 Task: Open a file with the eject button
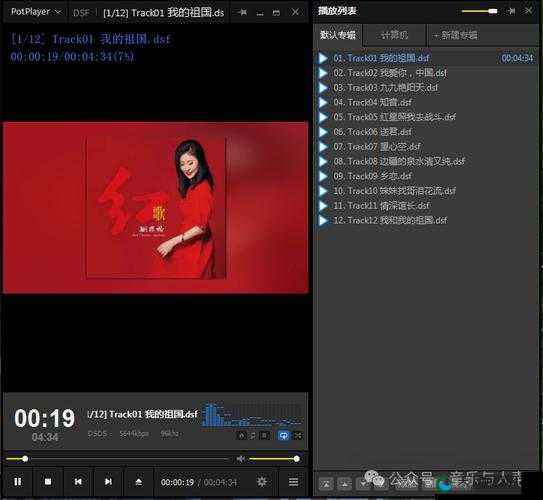tap(139, 482)
